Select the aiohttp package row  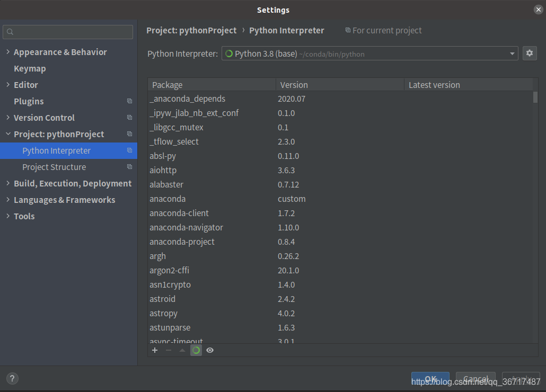coord(340,170)
